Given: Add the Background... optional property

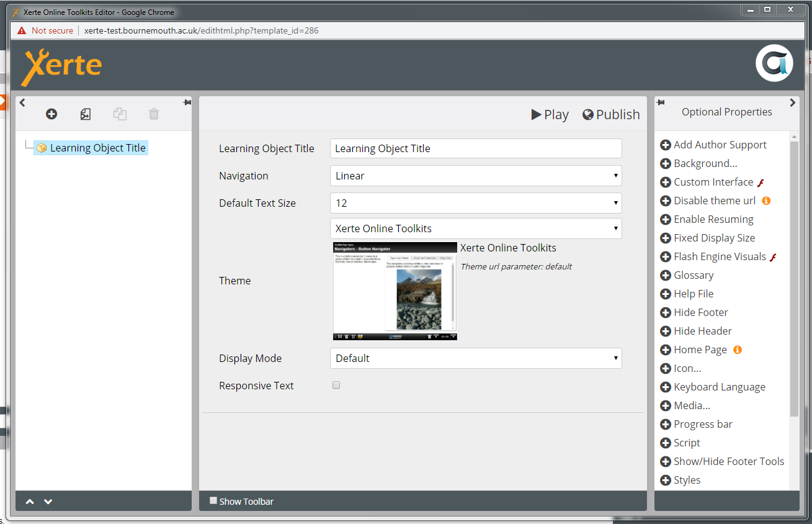Looking at the screenshot, I should pos(698,163).
